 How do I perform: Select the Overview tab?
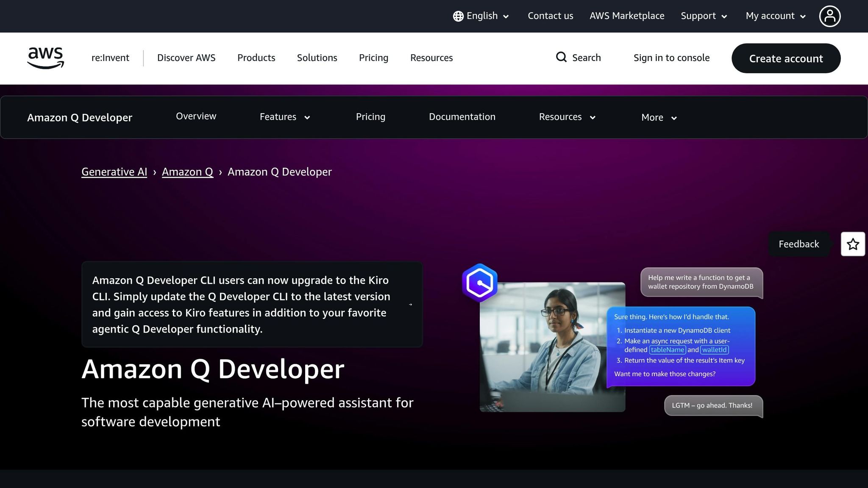point(196,116)
